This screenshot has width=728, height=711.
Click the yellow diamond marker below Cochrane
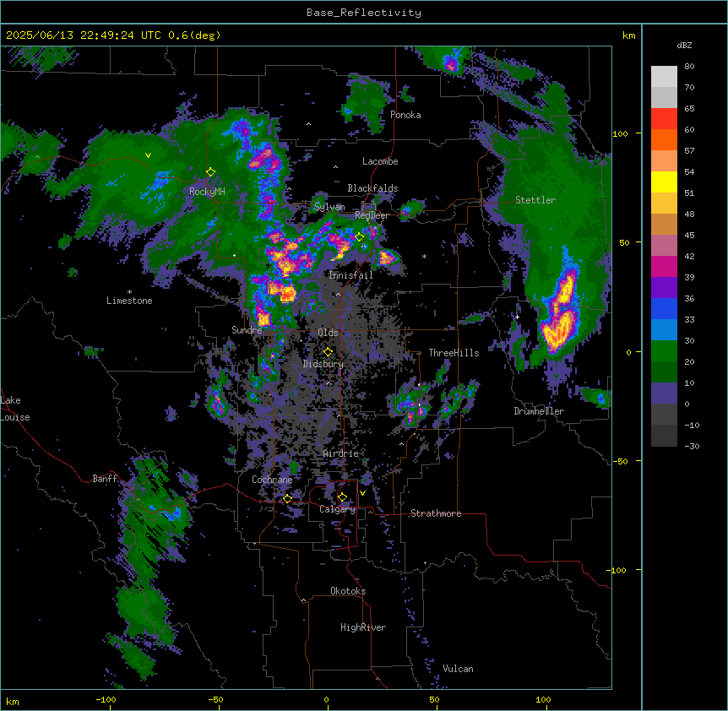point(287,498)
